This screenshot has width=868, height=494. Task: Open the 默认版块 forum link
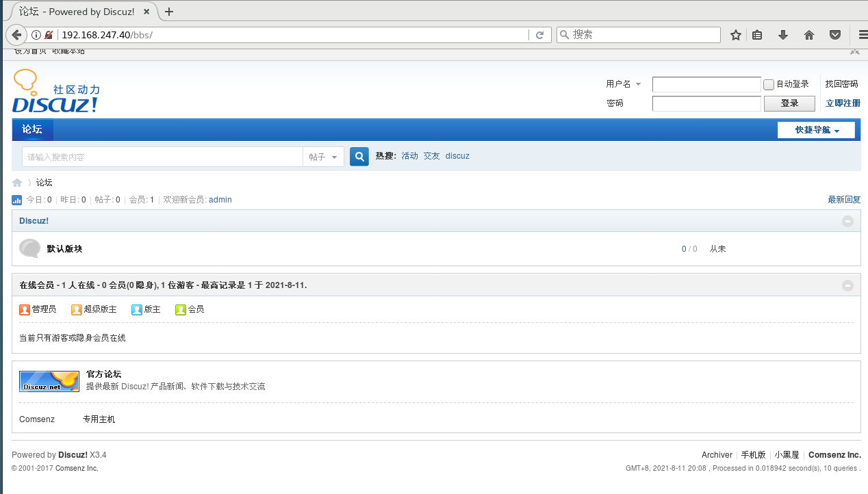click(64, 249)
